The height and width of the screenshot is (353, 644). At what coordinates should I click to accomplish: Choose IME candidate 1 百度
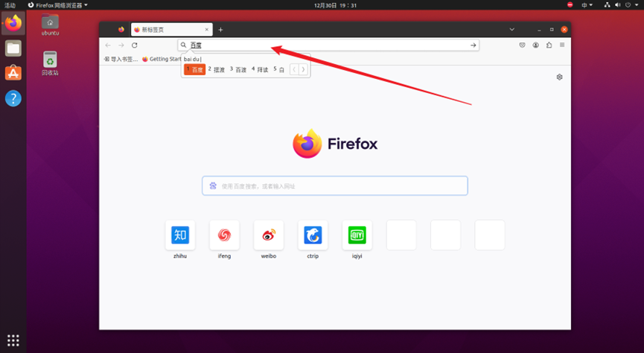[x=194, y=70]
